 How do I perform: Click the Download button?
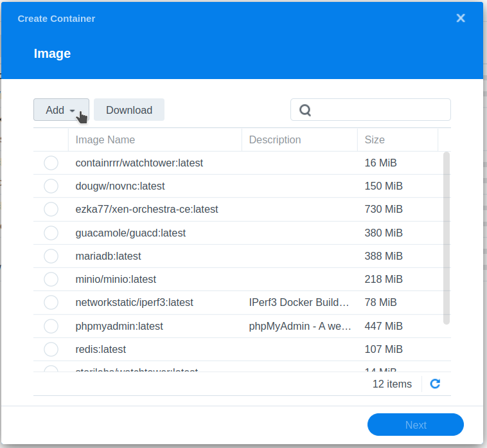click(x=129, y=110)
